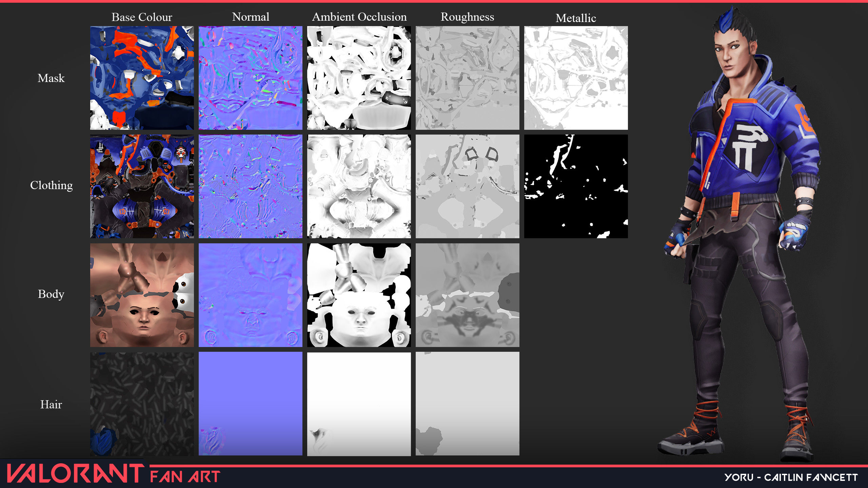Select the black Clothing Metallic map thumbnail
The image size is (868, 488).
pos(576,186)
